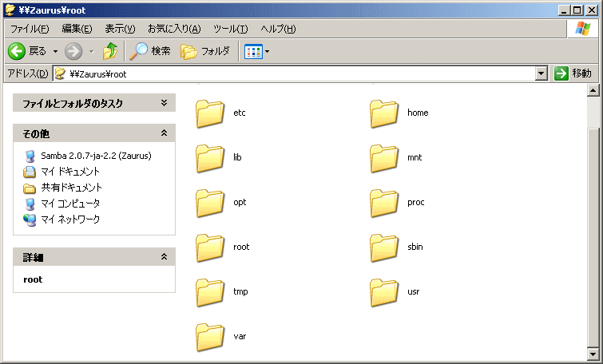Viewport: 603px width, 364px height.
Task: Open My Network (マイ ネットワーク) link
Action: click(x=70, y=219)
